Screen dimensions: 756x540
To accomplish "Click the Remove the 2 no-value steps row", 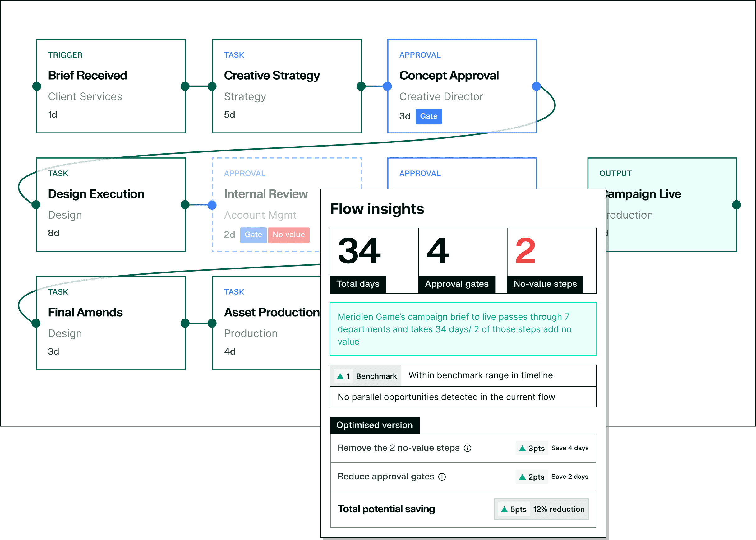I will [399, 448].
